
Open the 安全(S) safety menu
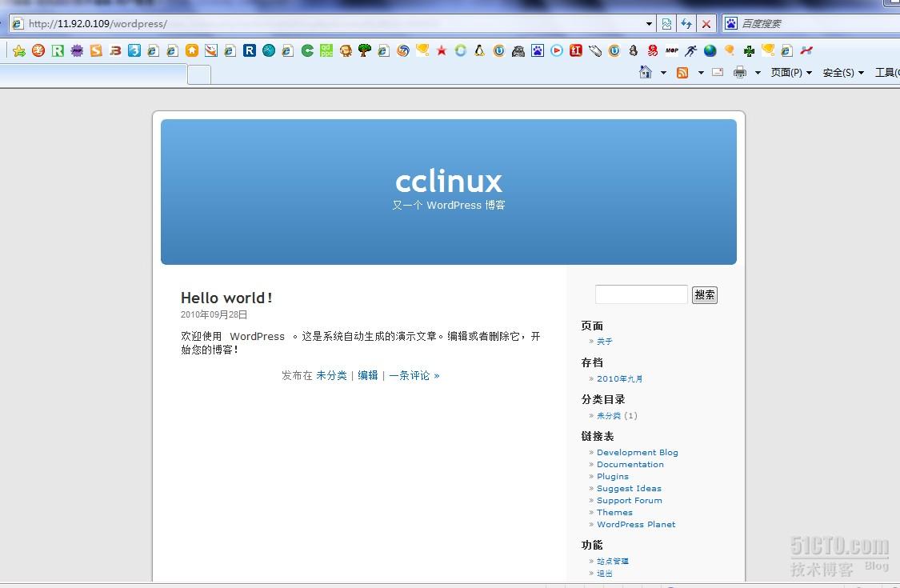843,72
